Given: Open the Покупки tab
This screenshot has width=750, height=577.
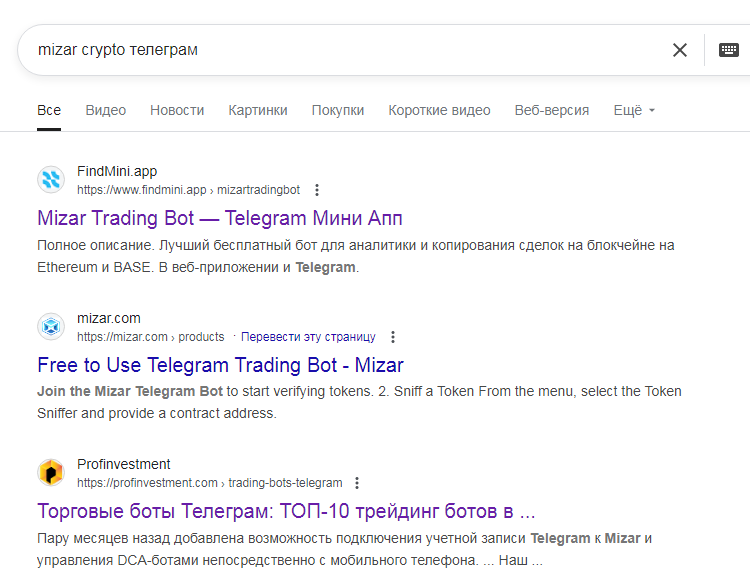Looking at the screenshot, I should (x=337, y=110).
